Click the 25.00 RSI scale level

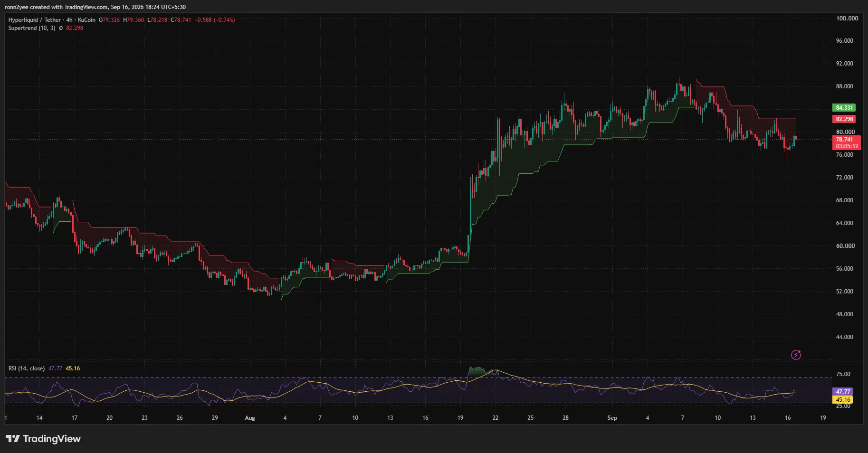pyautogui.click(x=843, y=406)
